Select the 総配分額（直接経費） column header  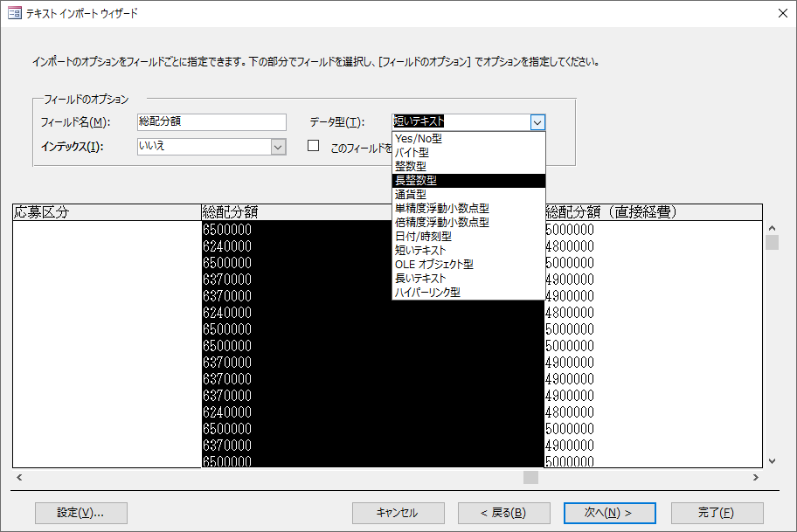(x=653, y=212)
